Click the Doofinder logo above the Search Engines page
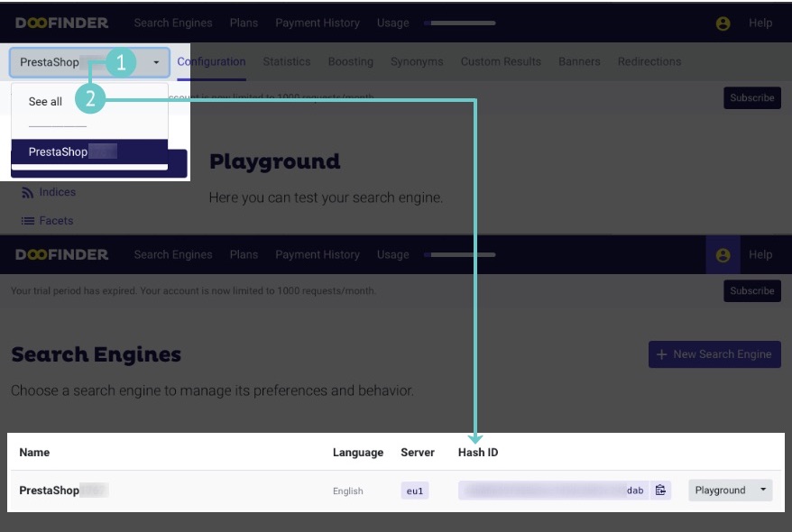Image resolution: width=792 pixels, height=532 pixels. [x=61, y=254]
